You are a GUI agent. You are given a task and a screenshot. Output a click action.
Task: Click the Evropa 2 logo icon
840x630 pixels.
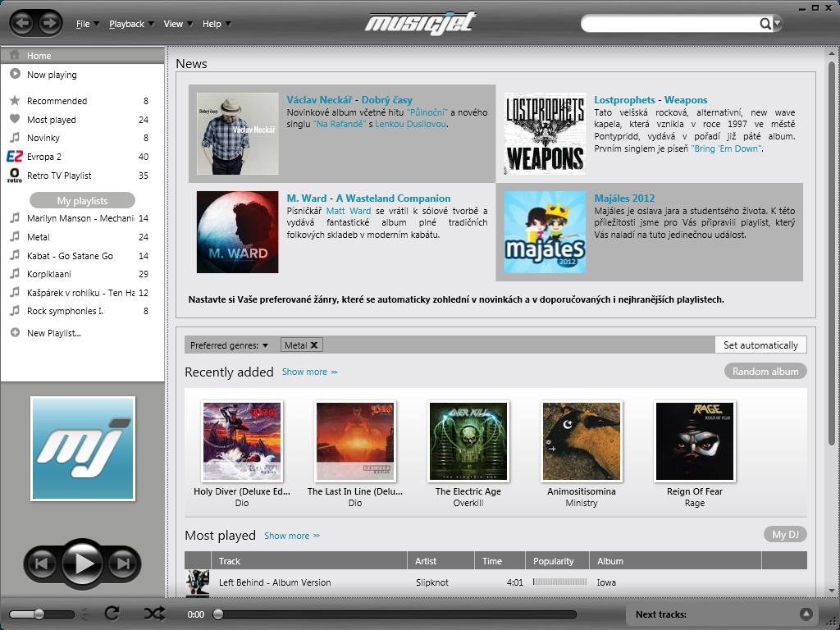click(x=15, y=157)
